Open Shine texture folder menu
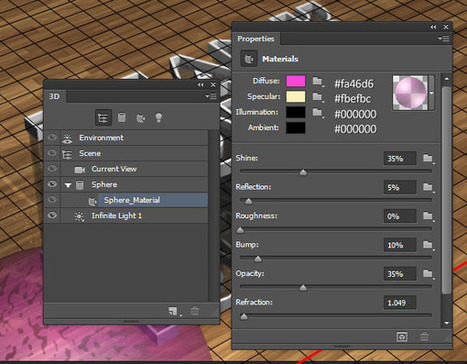467x364 pixels. point(428,158)
